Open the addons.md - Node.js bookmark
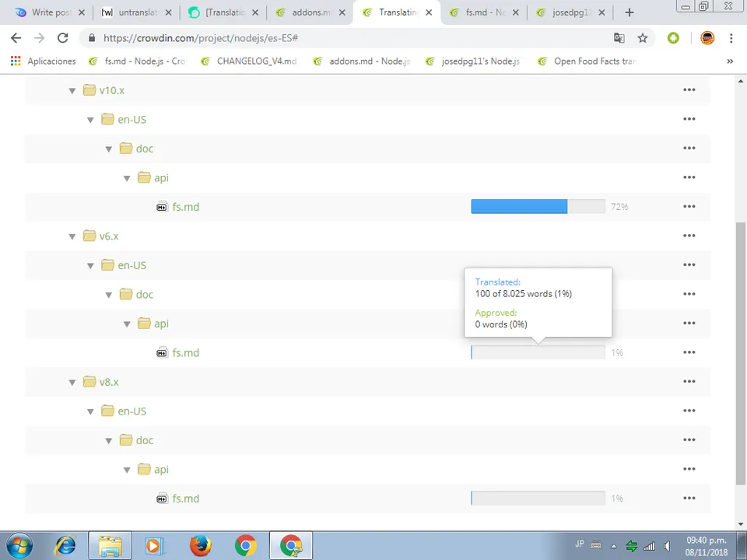This screenshot has height=560, width=747. click(361, 61)
